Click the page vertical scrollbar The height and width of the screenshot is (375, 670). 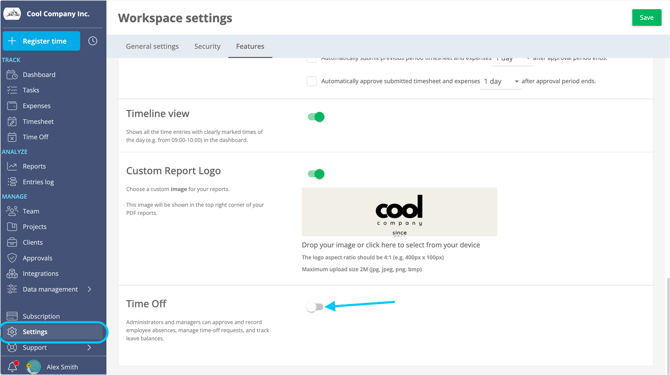667,326
